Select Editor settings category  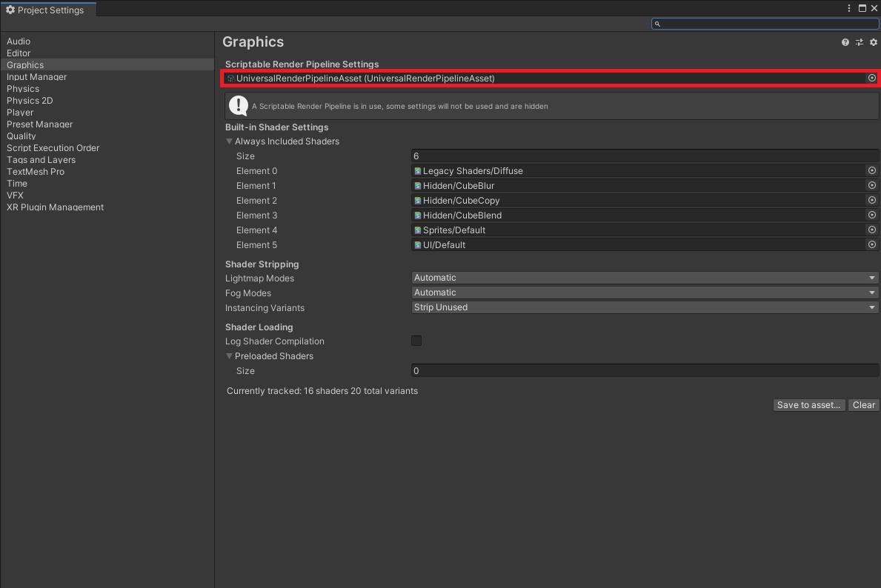pos(107,53)
